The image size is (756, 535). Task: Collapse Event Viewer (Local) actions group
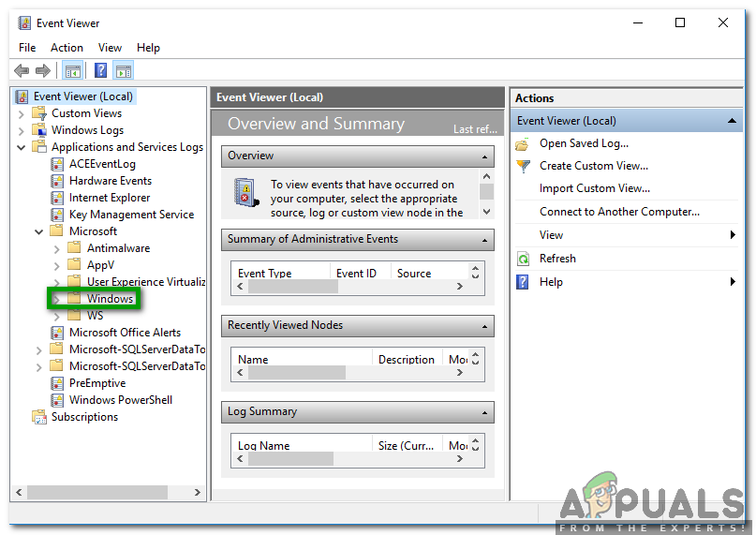pyautogui.click(x=732, y=121)
